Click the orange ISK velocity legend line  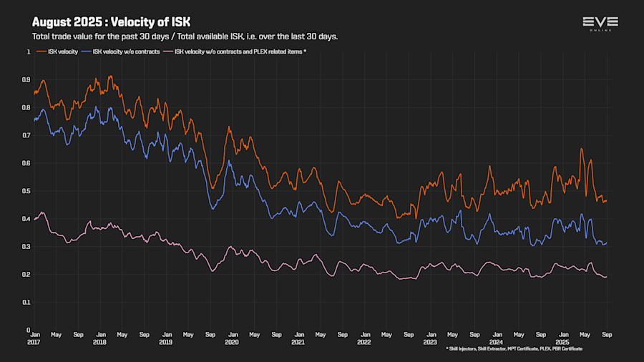pyautogui.click(x=41, y=52)
